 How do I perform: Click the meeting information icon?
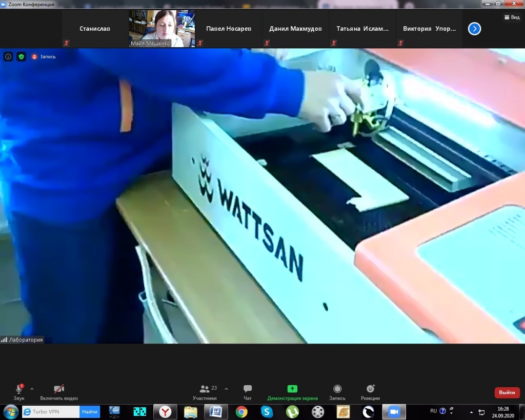point(8,56)
